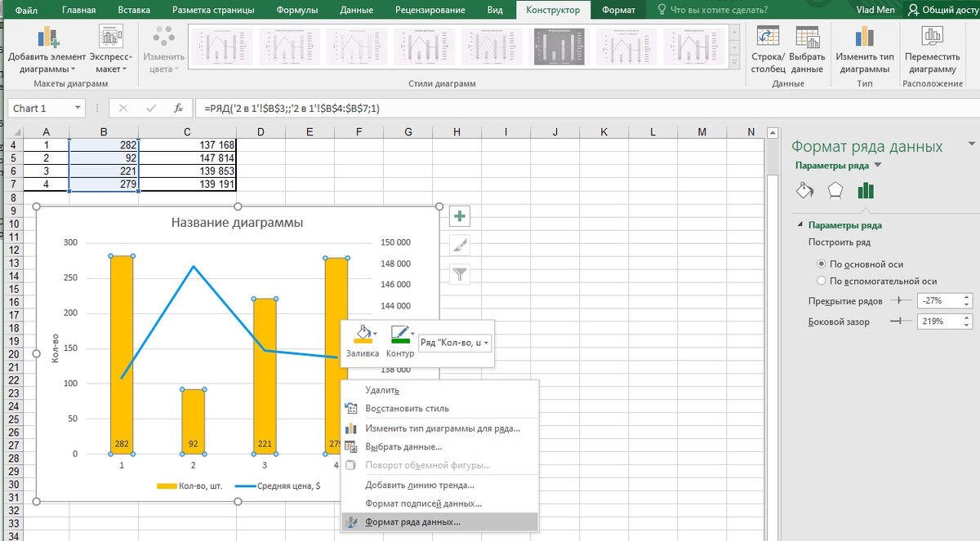
Task: Switch to Вид ribbon tab
Action: pyautogui.click(x=495, y=10)
